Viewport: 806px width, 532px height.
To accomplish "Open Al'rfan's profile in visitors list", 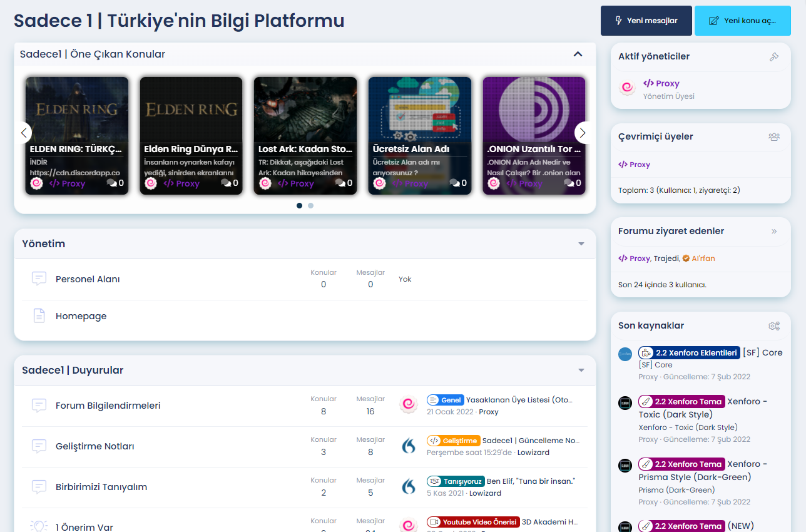I will (698, 258).
